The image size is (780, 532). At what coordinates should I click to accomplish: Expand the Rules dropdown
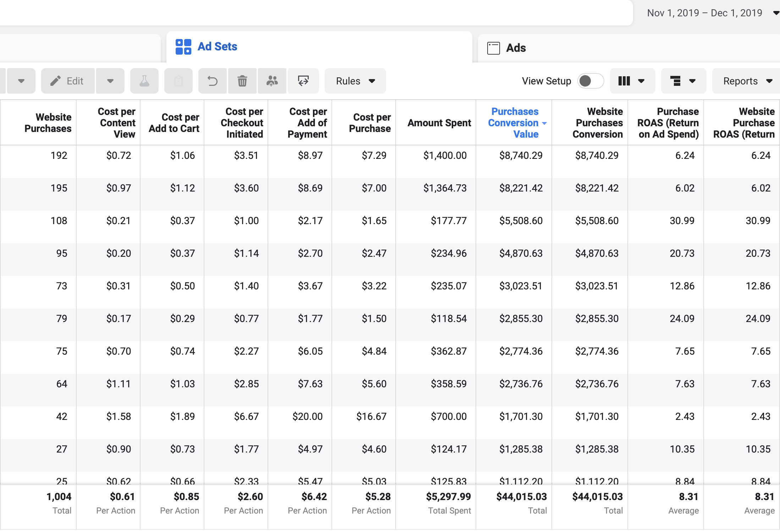click(x=355, y=81)
